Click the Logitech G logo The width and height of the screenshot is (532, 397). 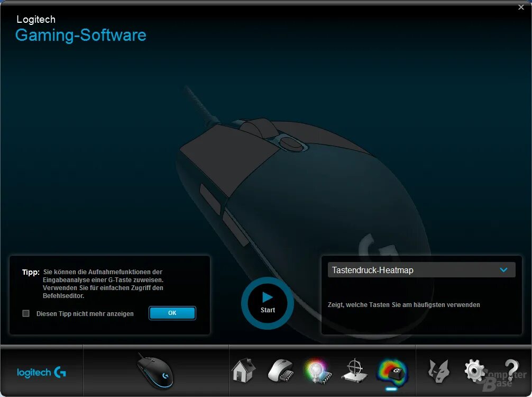coord(41,373)
